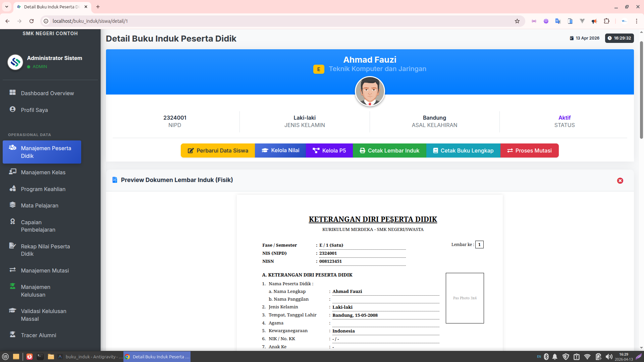
Task: Open Kelola Nilai for this student
Action: tap(280, 150)
